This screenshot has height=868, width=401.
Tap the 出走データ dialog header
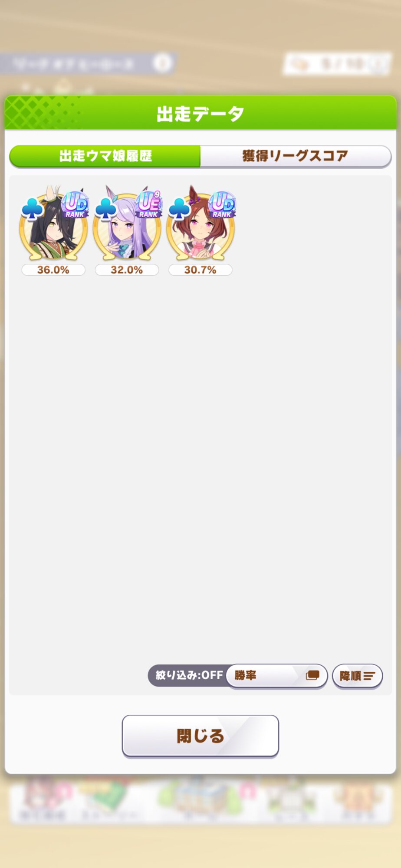pyautogui.click(x=200, y=113)
